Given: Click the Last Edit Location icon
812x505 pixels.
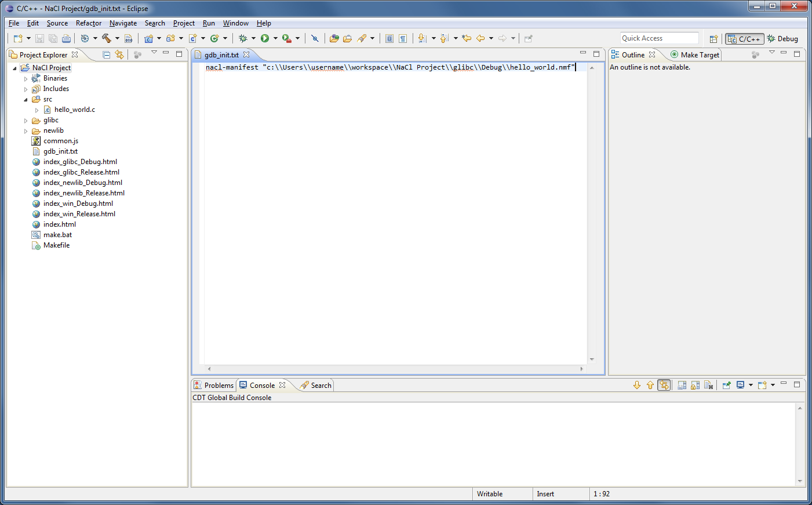Looking at the screenshot, I should (x=467, y=39).
